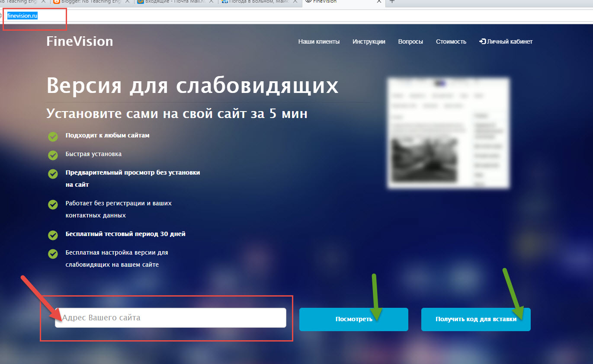Click the text Быстрая установка

pos(93,154)
